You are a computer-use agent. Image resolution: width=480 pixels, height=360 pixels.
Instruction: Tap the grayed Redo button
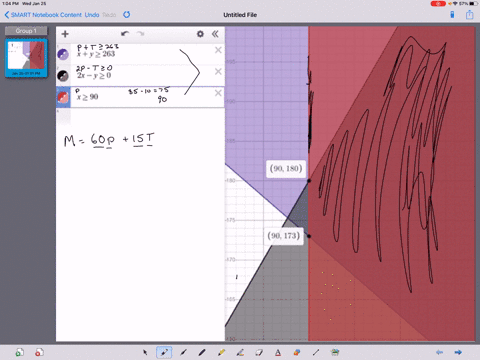coord(109,15)
